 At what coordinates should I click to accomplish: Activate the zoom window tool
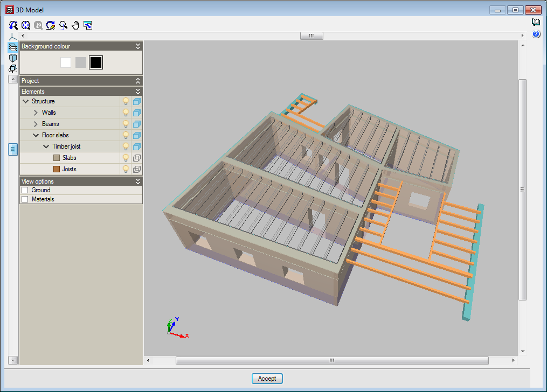click(63, 25)
